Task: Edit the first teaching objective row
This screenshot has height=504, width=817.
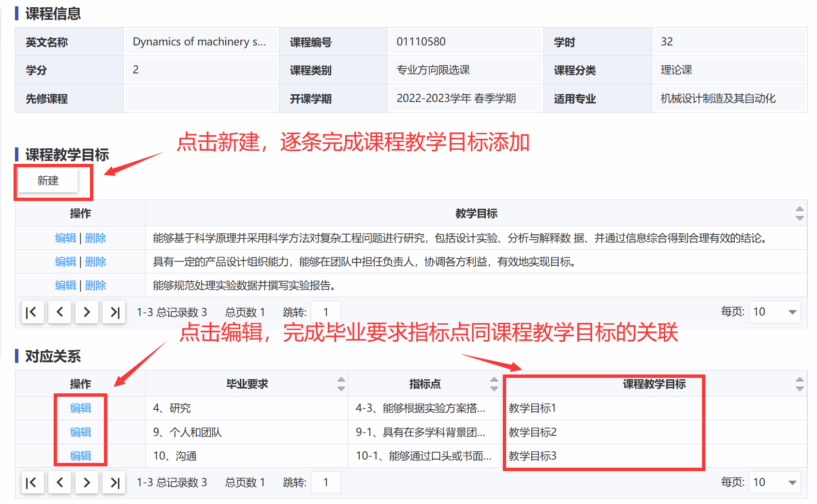Action: coord(66,238)
